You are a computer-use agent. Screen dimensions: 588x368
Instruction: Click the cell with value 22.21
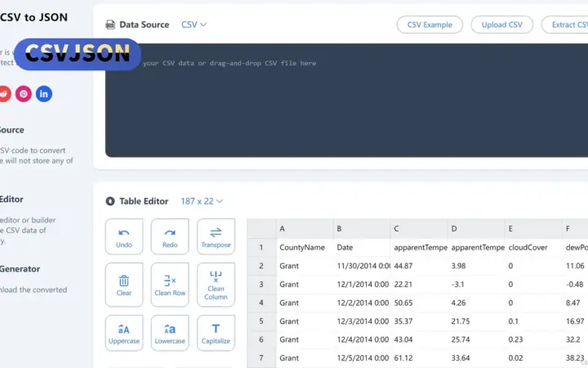coord(419,285)
